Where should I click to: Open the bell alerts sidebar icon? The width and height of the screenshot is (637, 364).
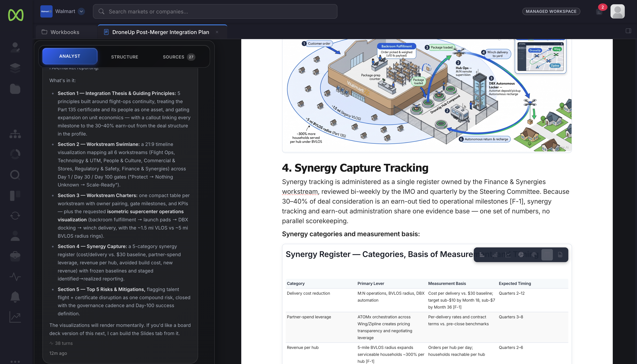[x=15, y=297]
